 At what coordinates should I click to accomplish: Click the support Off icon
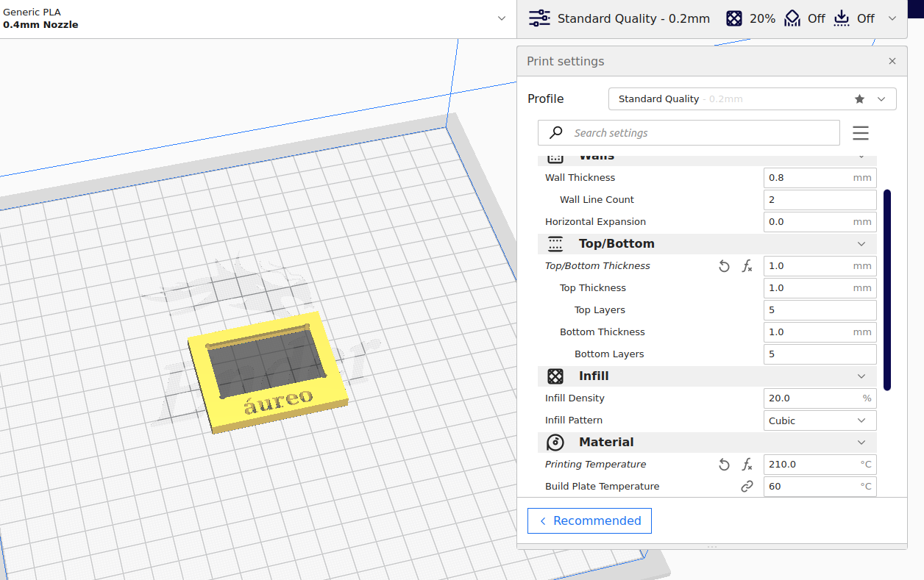pos(792,18)
